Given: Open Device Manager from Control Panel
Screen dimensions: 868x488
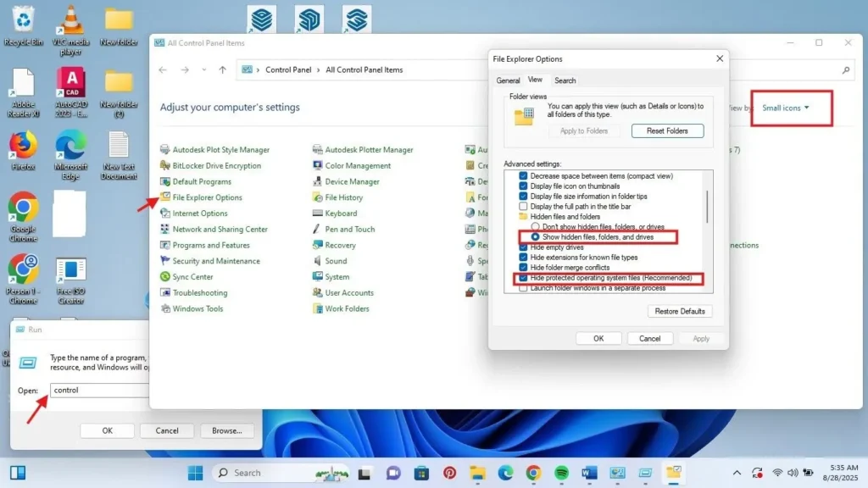Looking at the screenshot, I should [352, 181].
